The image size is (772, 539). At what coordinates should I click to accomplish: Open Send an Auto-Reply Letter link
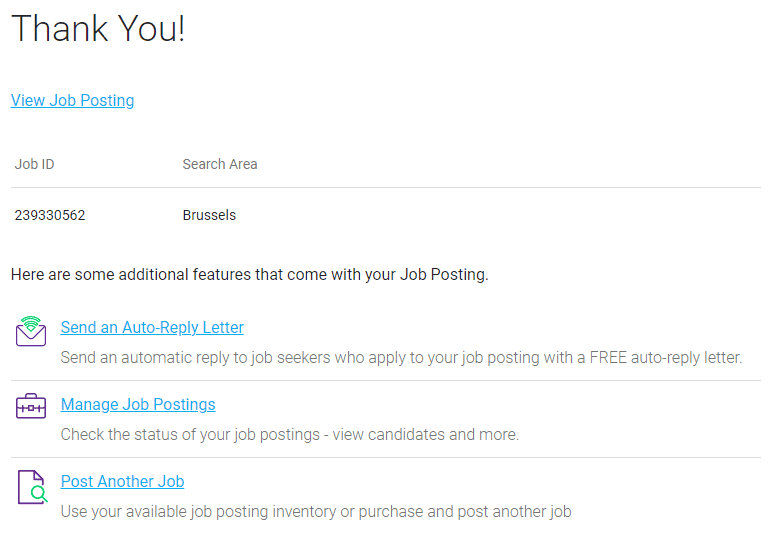point(152,327)
